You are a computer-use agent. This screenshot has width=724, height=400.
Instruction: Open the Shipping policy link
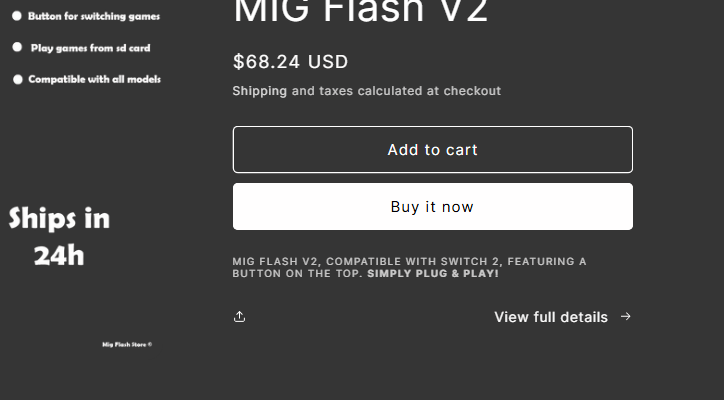[259, 91]
